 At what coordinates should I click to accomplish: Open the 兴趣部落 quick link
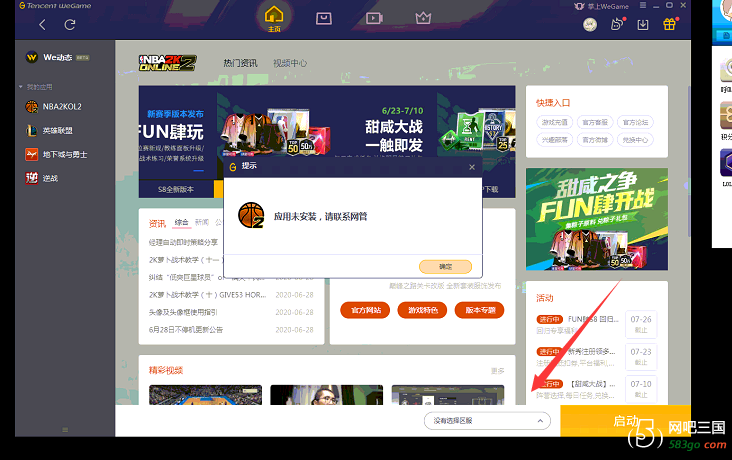[x=555, y=140]
